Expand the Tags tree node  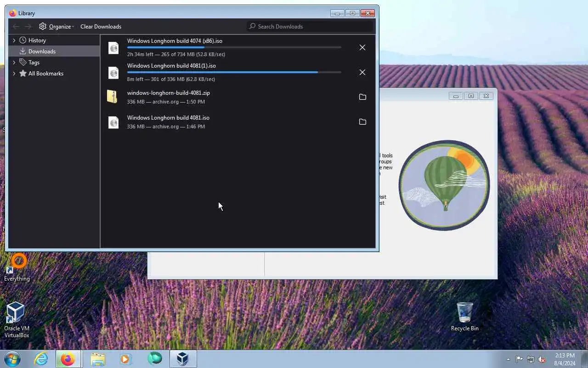coord(14,62)
